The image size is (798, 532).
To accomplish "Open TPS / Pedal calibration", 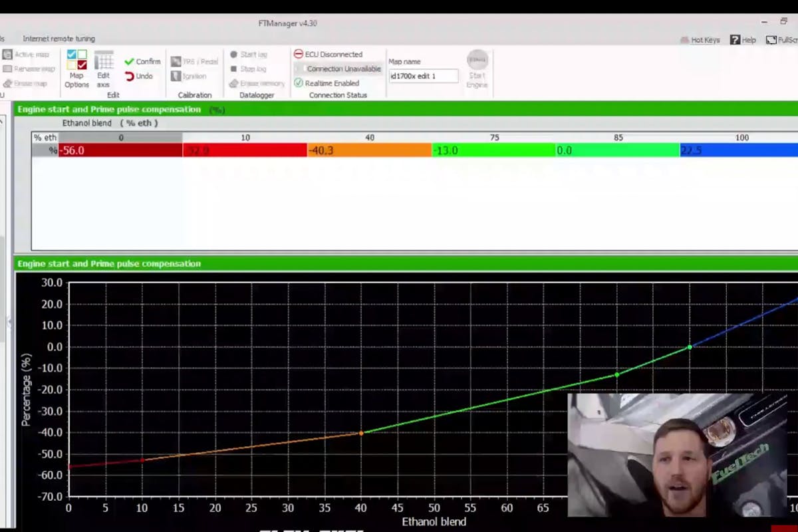I will (194, 62).
